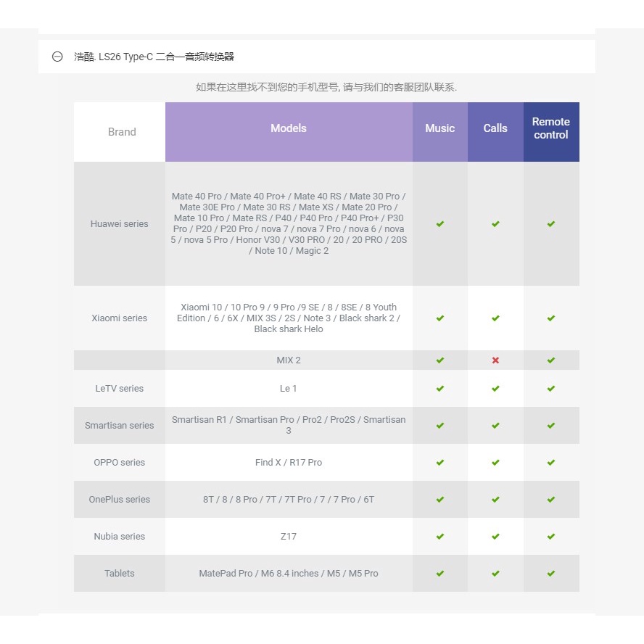
Task: Click the Huawei series Music checkmark
Action: (x=440, y=224)
